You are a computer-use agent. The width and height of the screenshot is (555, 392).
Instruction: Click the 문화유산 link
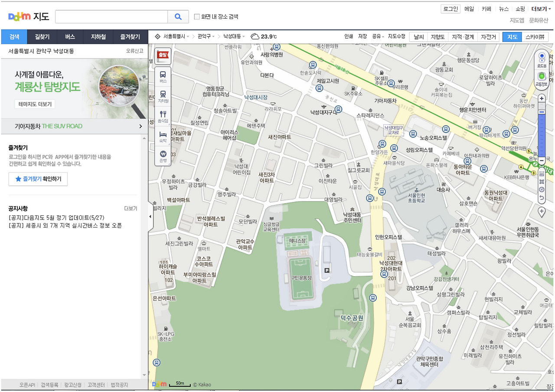point(539,20)
